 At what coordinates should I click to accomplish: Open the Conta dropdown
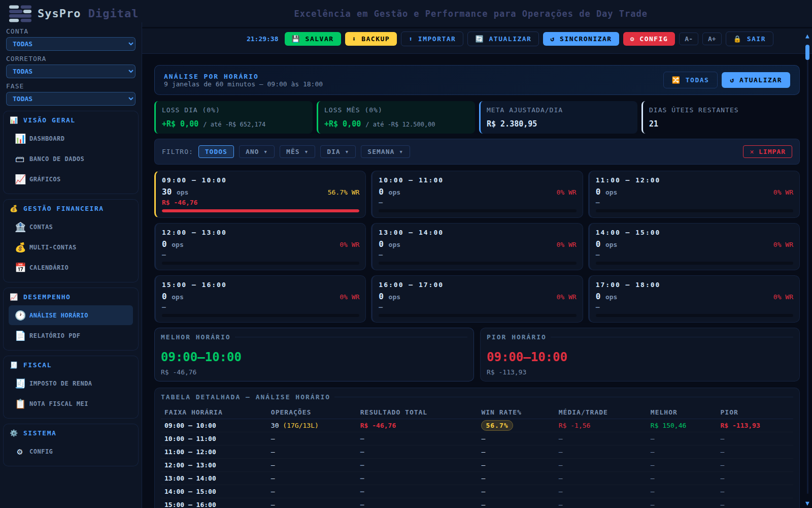tap(71, 44)
